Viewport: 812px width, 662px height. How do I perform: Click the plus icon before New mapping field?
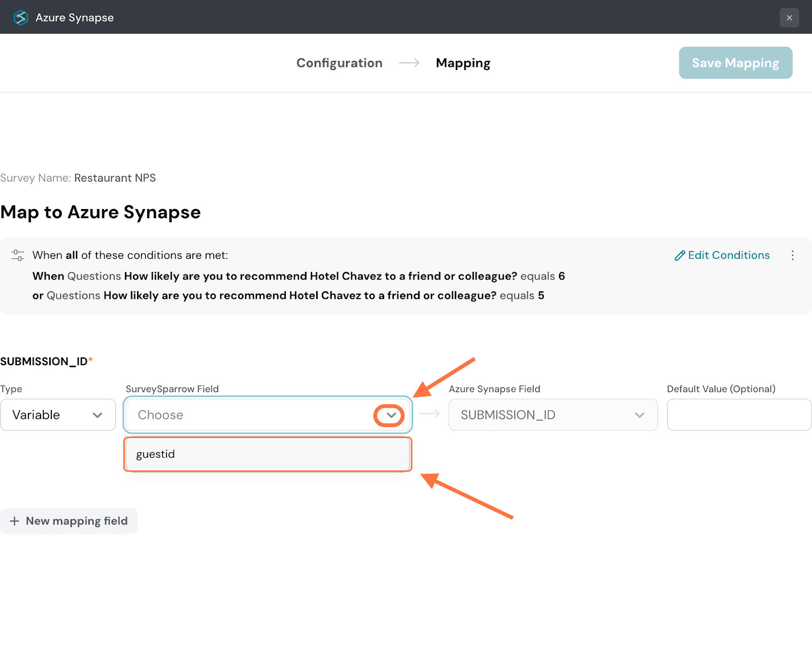pyautogui.click(x=15, y=521)
